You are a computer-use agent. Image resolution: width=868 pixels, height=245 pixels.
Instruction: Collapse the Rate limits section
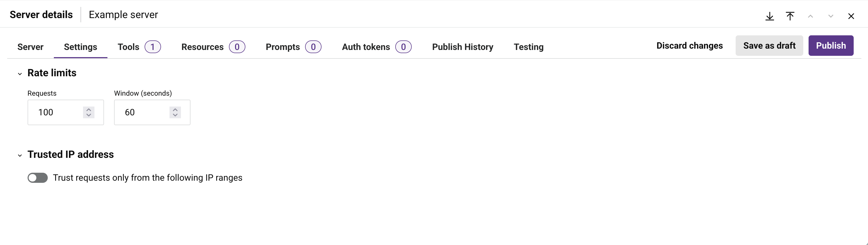coord(20,74)
